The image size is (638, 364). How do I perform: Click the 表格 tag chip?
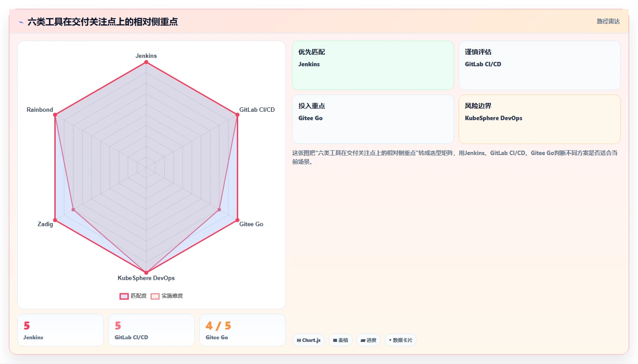click(340, 340)
